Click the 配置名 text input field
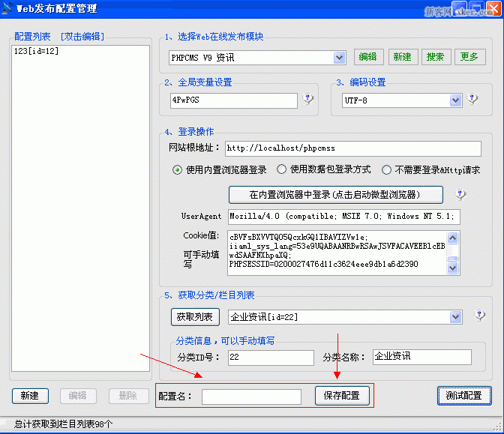 [x=251, y=397]
